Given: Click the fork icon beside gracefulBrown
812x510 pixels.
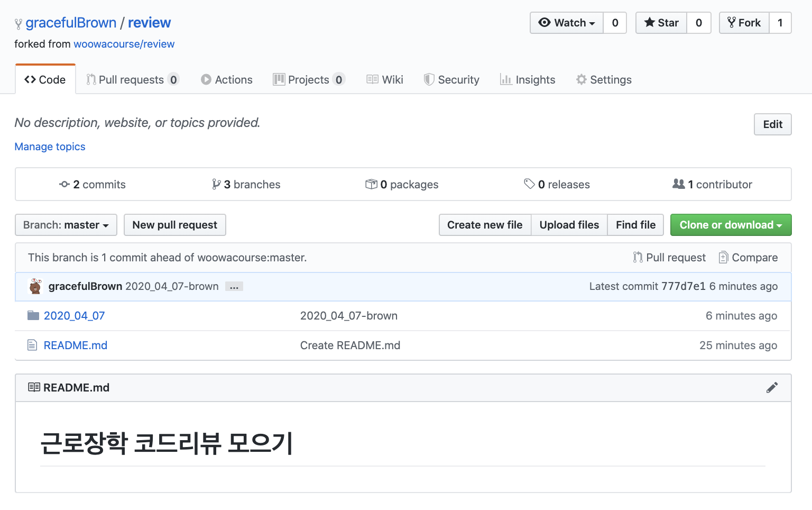Looking at the screenshot, I should [x=19, y=24].
